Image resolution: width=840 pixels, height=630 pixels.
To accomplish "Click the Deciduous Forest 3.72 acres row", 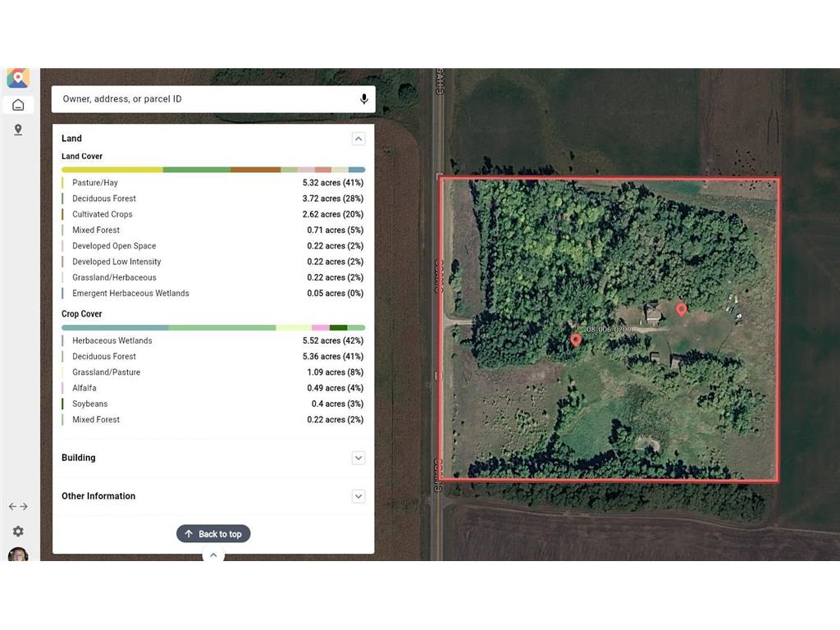I will (212, 199).
